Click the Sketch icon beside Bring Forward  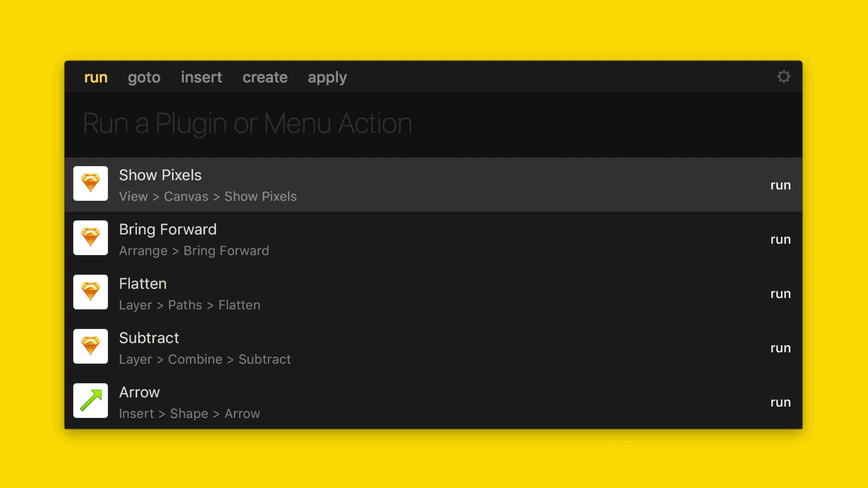click(91, 238)
